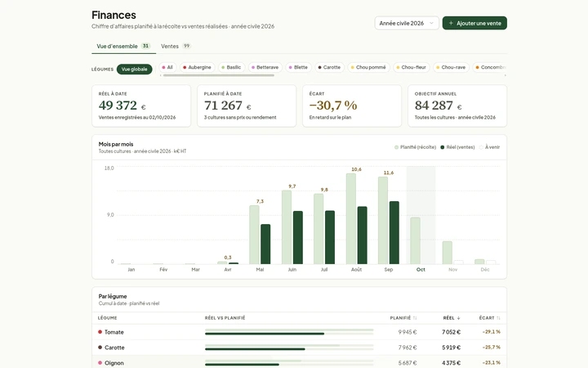Click the horizontal scrollbar under vegetable chips
588x368 pixels.
click(x=219, y=75)
